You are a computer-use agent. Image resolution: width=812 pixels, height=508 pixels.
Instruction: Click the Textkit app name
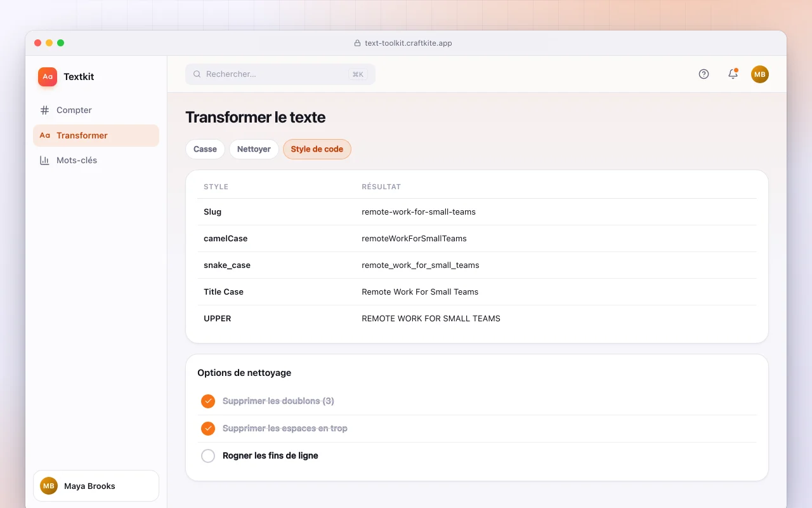(x=79, y=77)
